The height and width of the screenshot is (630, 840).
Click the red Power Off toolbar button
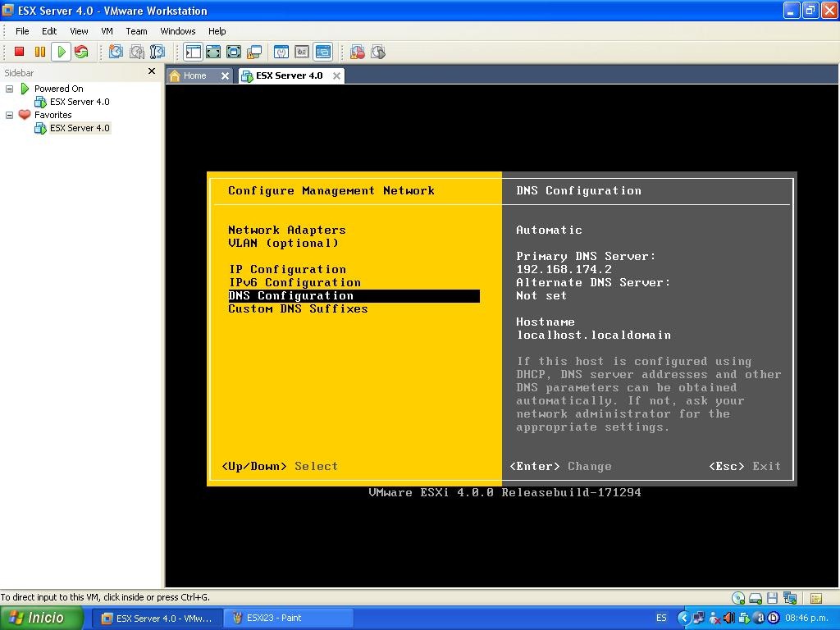point(20,52)
